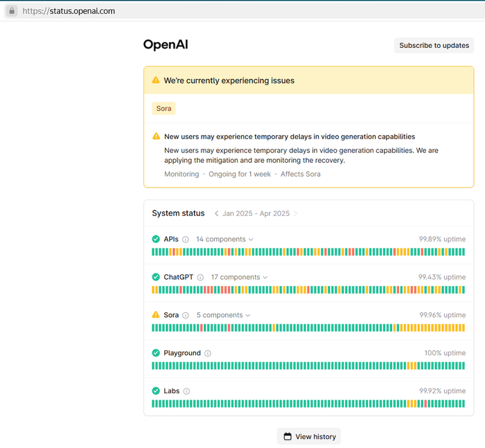Click '99.96% uptime' for Sora

pos(442,315)
